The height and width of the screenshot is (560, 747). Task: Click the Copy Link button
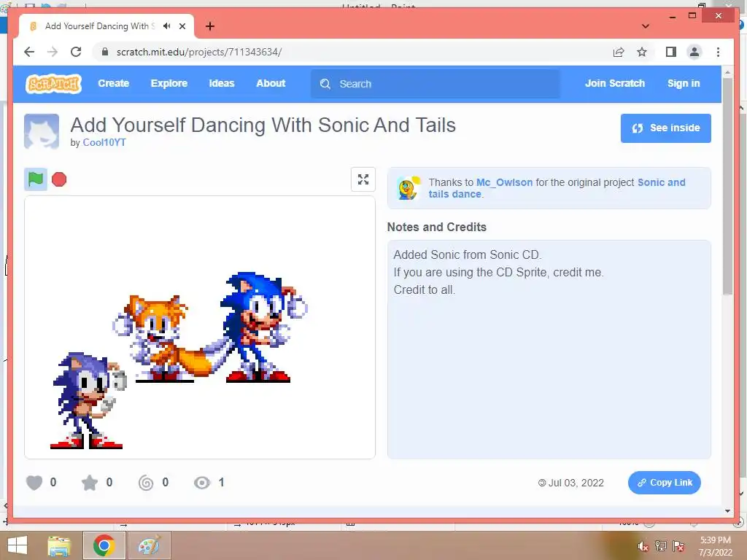pyautogui.click(x=664, y=483)
